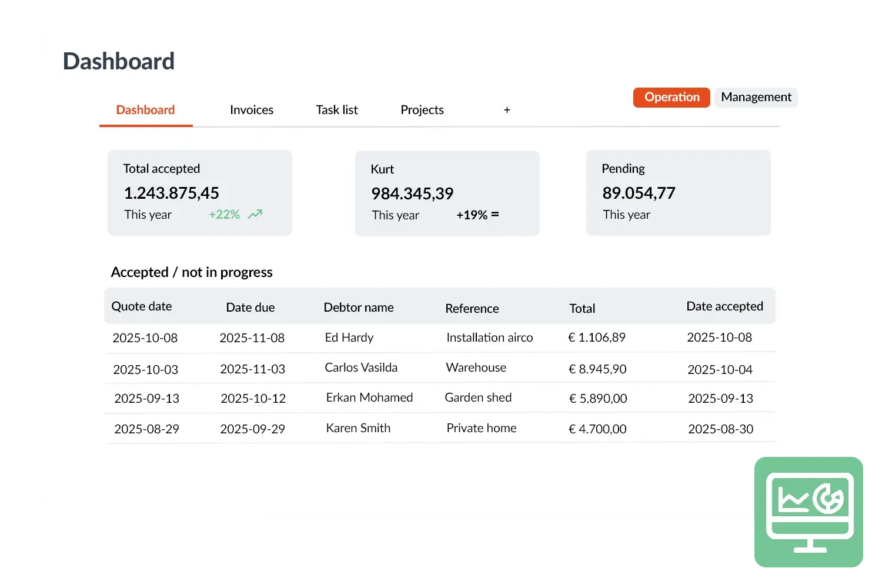Open Ed Hardy debtor entry
The height and width of the screenshot is (588, 882).
click(349, 338)
